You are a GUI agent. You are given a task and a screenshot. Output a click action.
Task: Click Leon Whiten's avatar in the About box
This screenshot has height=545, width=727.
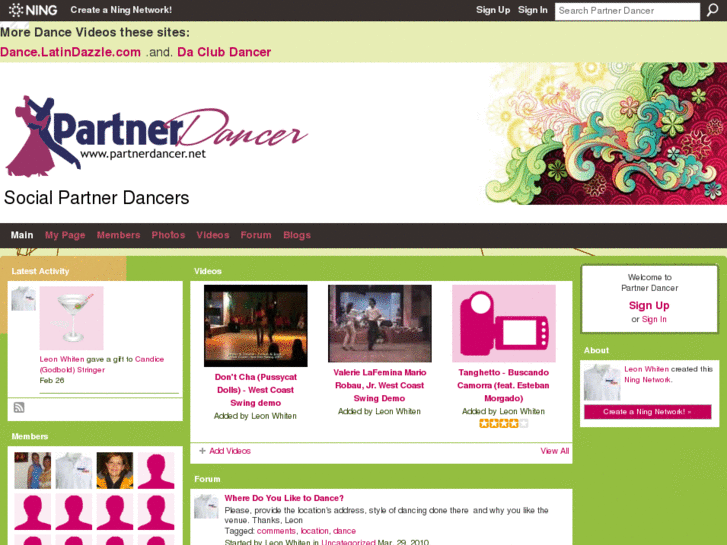602,383
